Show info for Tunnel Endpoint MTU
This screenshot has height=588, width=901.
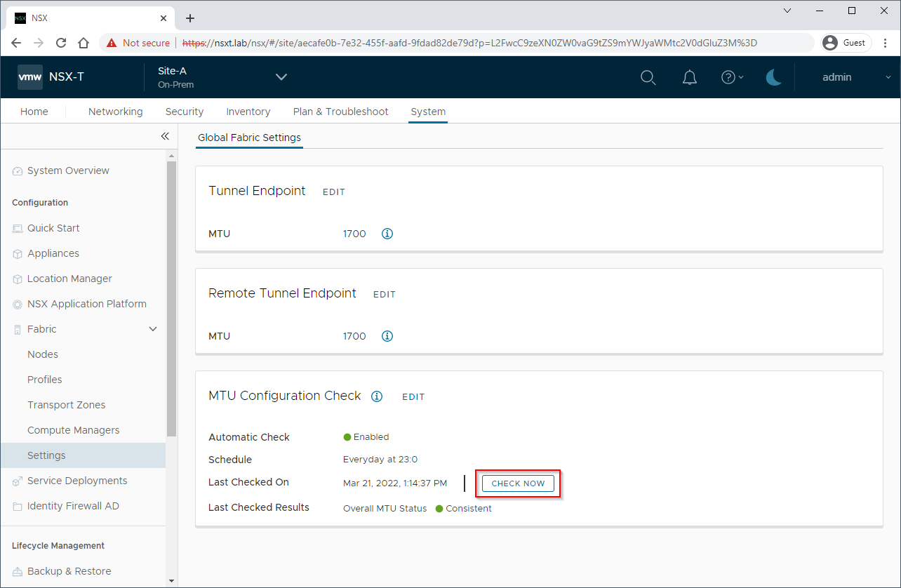click(387, 234)
